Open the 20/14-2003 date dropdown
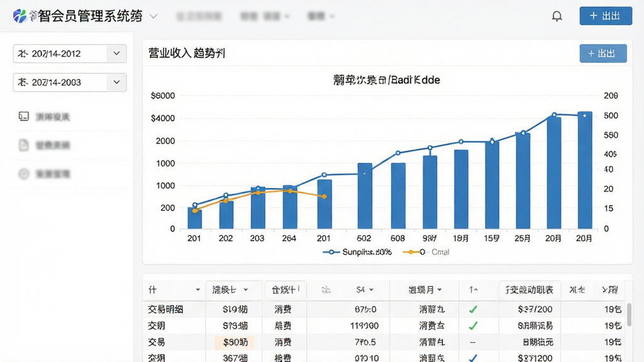 [70, 82]
